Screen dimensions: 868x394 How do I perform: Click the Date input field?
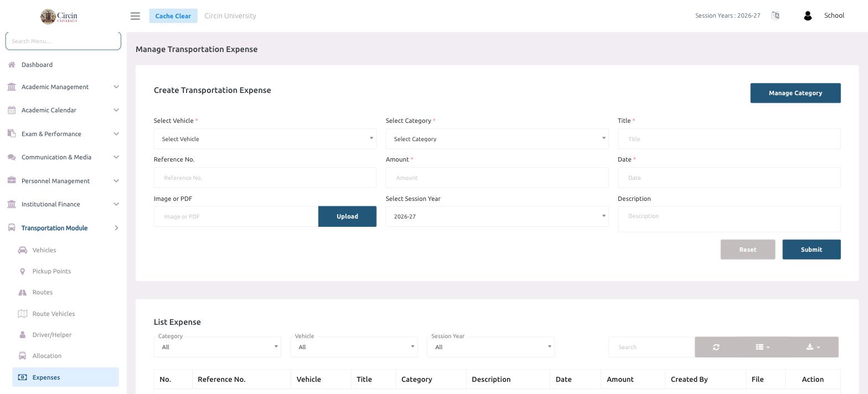[729, 178]
